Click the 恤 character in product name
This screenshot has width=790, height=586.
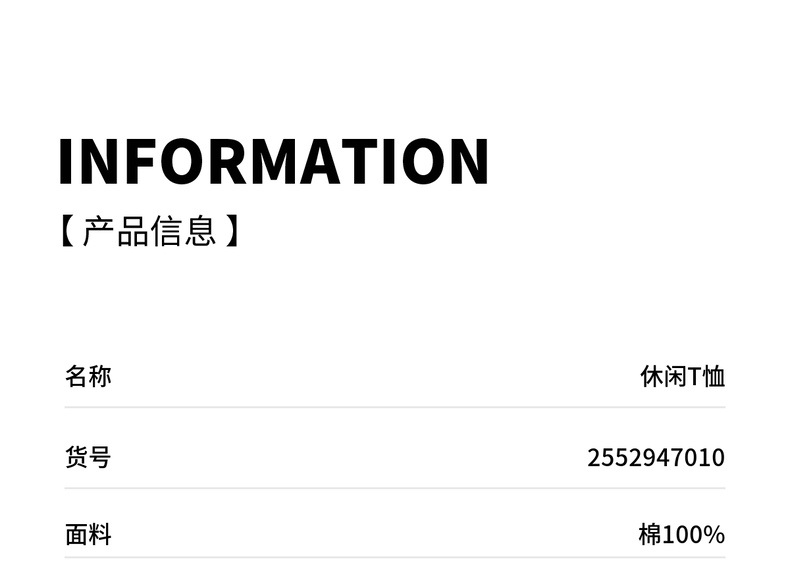(x=714, y=377)
